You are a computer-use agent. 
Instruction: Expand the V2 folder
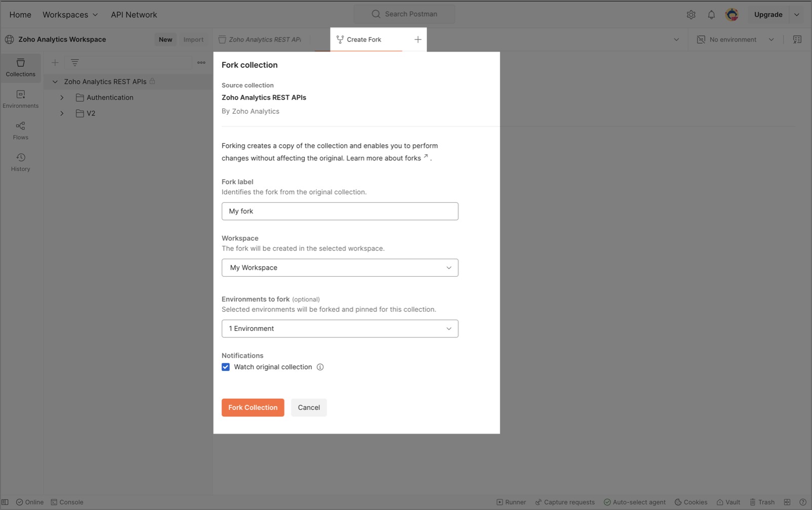pyautogui.click(x=62, y=113)
